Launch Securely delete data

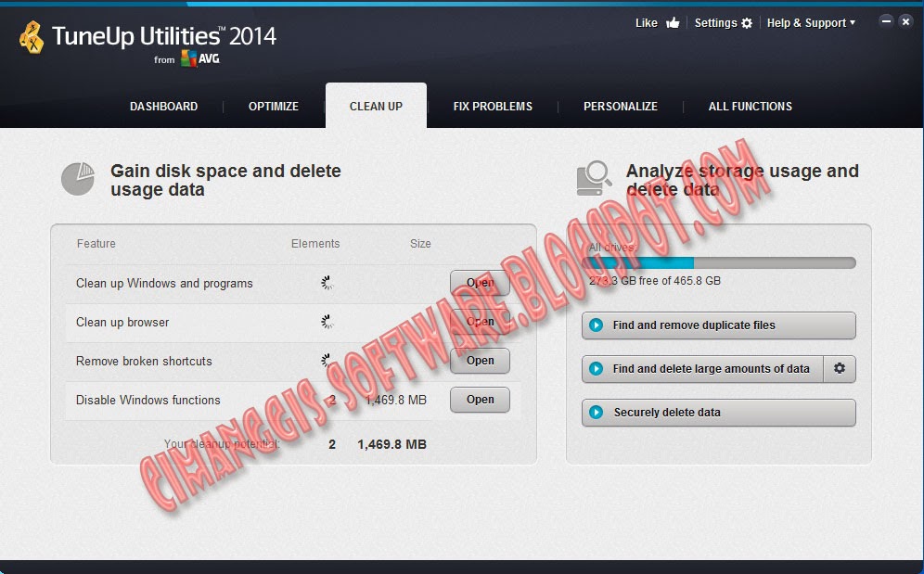point(718,413)
